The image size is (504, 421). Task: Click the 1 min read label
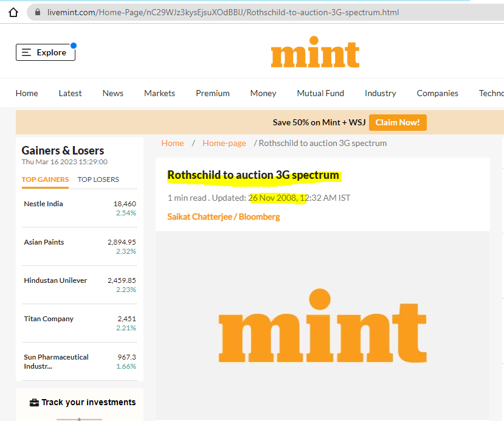(187, 198)
